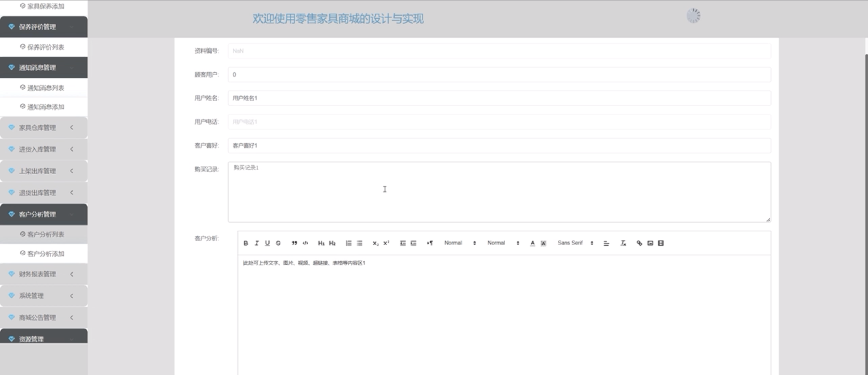
Task: Toggle bold formatting in editor
Action: (246, 243)
